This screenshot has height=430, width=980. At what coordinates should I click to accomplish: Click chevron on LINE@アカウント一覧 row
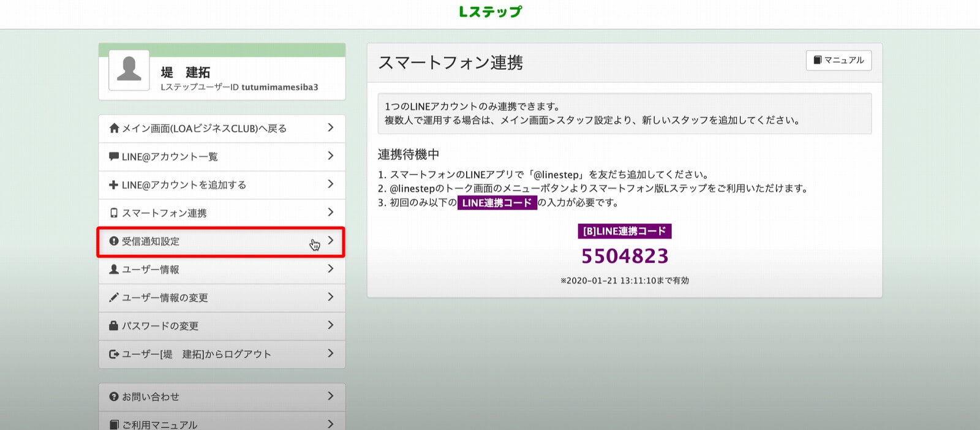pos(331,156)
